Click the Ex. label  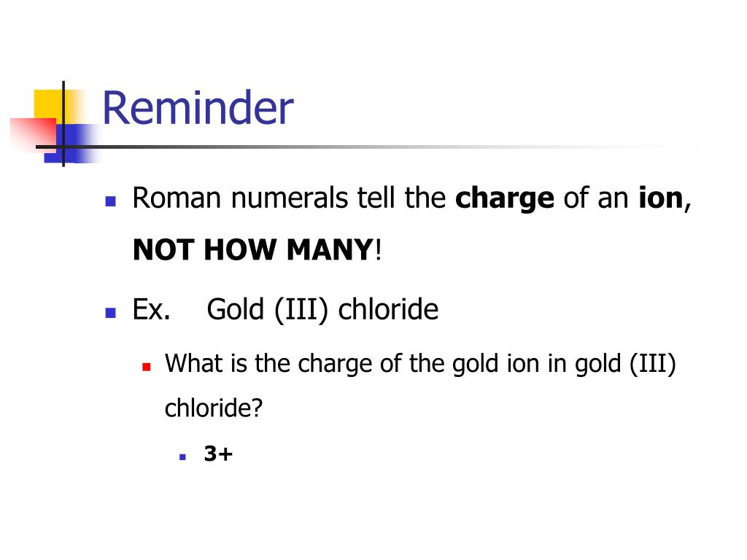click(x=152, y=309)
